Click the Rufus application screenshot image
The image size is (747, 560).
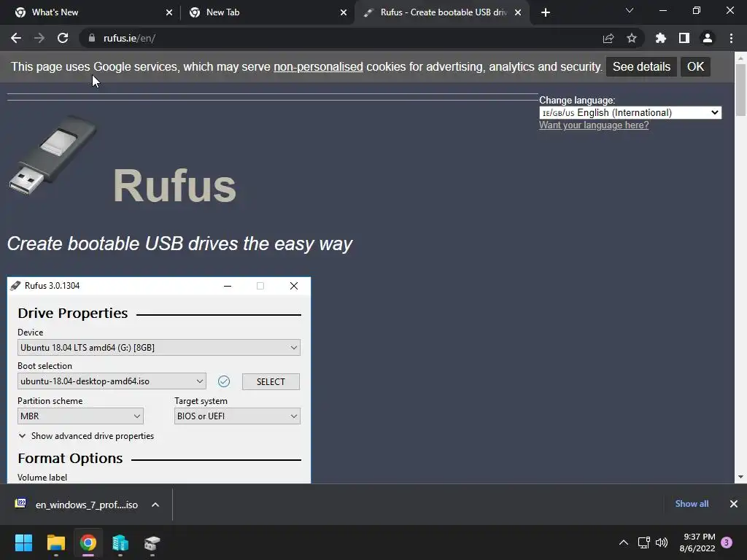pos(159,380)
